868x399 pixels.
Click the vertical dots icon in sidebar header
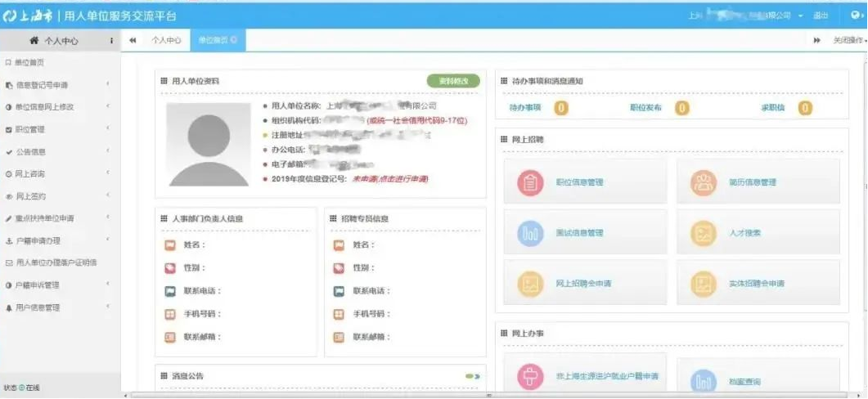(111, 41)
